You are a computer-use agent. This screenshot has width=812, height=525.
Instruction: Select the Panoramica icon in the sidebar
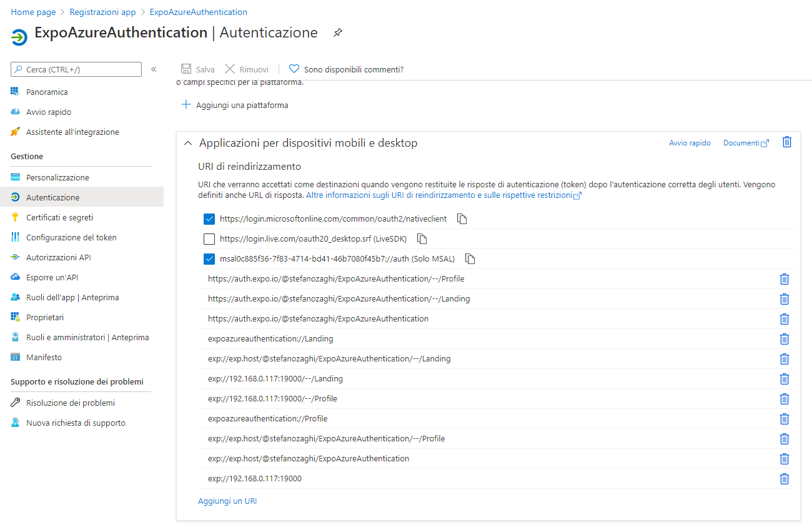14,91
